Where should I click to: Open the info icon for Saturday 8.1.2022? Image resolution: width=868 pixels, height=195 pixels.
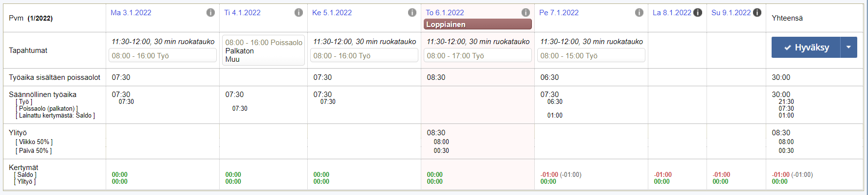click(698, 13)
